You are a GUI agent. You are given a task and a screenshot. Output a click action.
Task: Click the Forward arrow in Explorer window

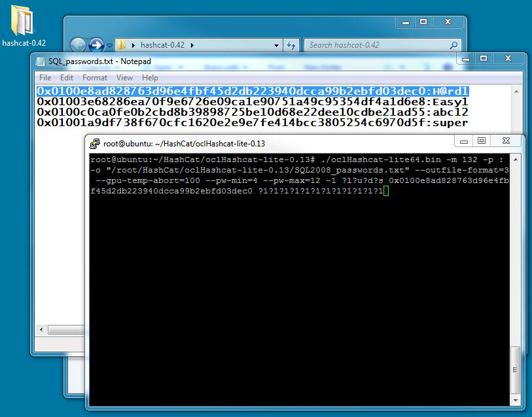pos(96,45)
